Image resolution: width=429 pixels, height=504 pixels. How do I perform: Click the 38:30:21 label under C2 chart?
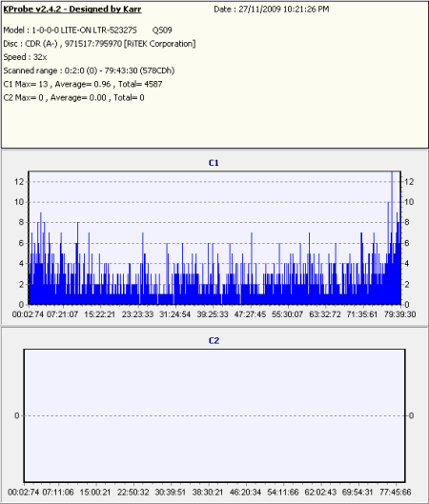(208, 493)
